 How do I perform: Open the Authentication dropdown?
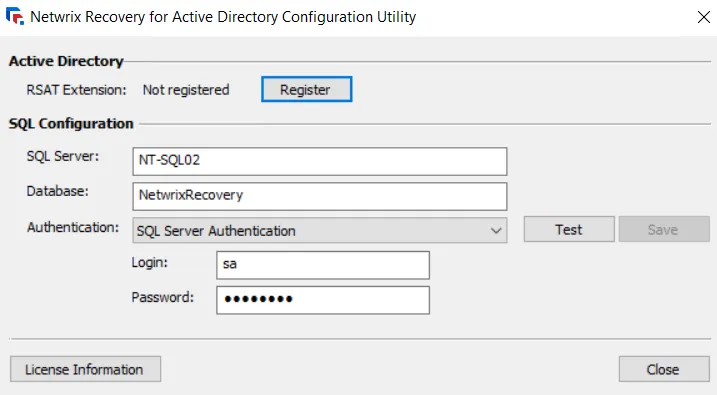point(320,230)
